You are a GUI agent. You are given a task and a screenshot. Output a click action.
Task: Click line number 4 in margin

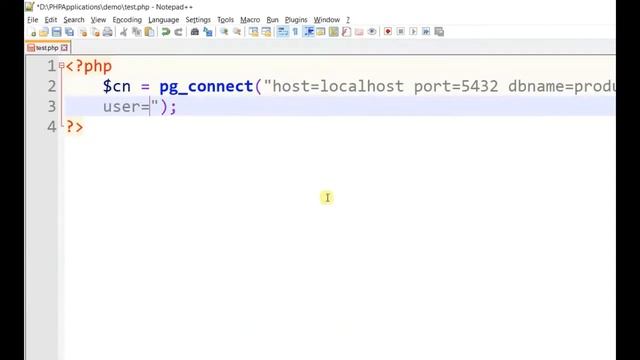click(51, 127)
